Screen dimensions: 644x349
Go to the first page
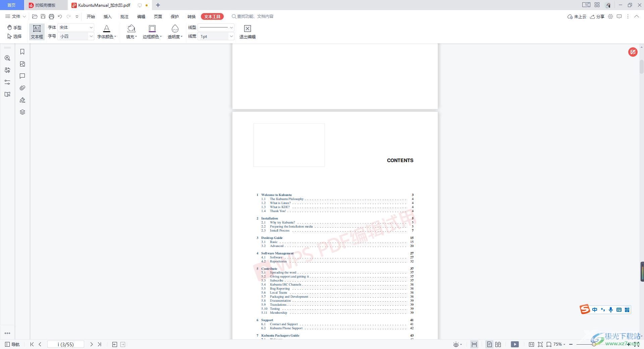pos(32,344)
